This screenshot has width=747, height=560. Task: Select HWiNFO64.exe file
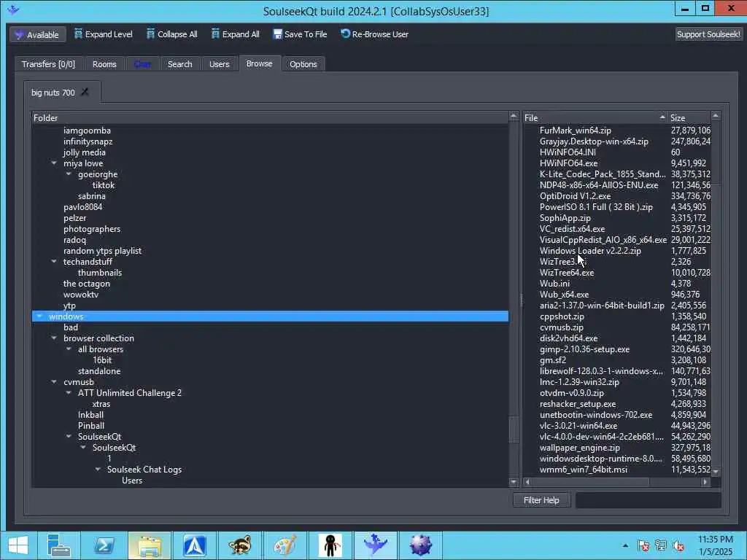coord(568,163)
